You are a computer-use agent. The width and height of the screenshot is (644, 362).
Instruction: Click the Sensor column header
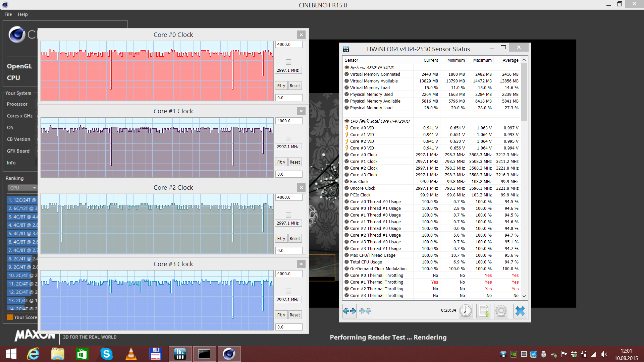(378, 60)
